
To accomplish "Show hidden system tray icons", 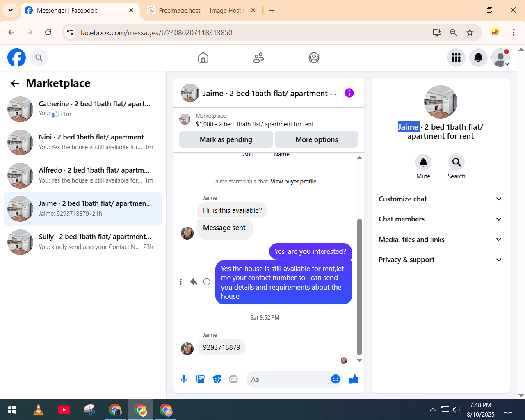I will pyautogui.click(x=432, y=409).
